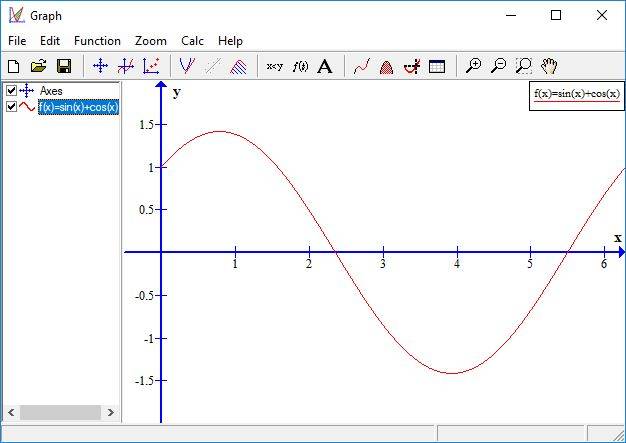Save the graph with the floppy disk icon
The image size is (626, 443).
point(64,66)
